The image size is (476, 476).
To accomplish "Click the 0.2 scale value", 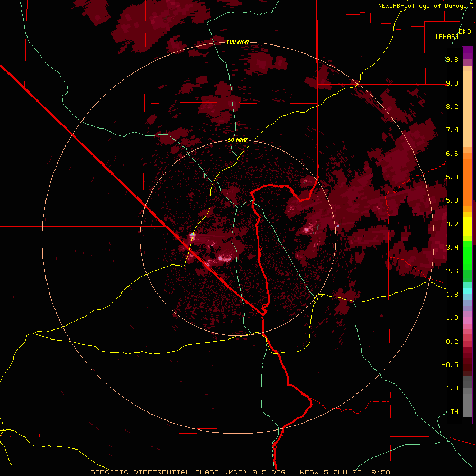I will 452,342.
